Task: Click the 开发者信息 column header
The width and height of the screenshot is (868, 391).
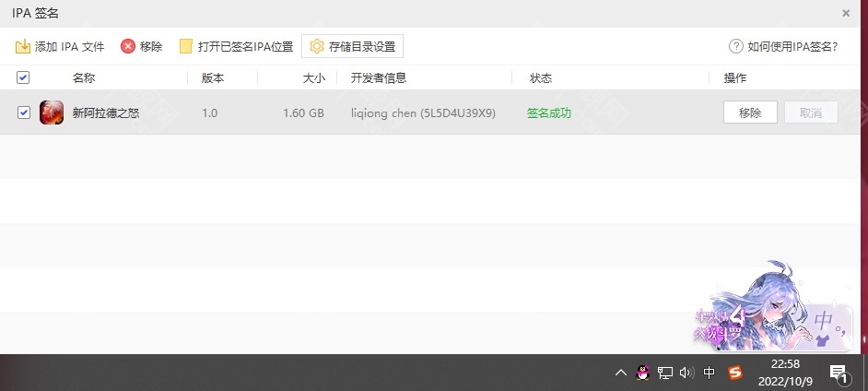Action: pos(379,78)
